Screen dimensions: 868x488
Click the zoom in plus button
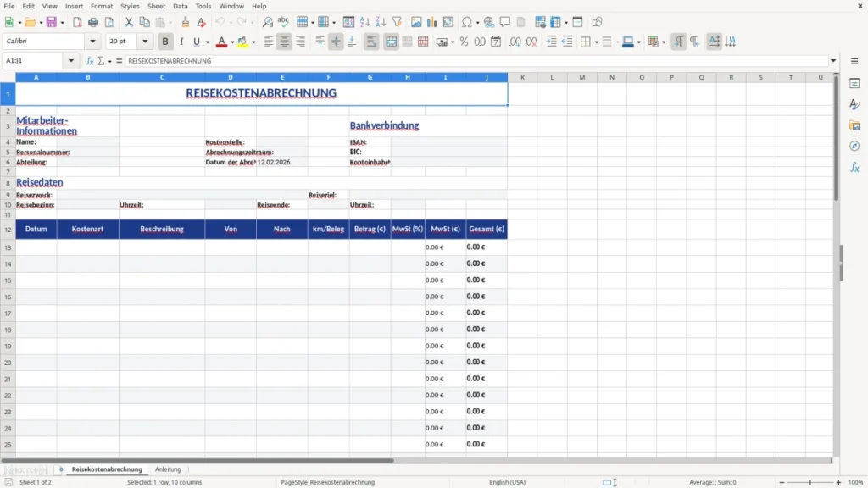(838, 482)
